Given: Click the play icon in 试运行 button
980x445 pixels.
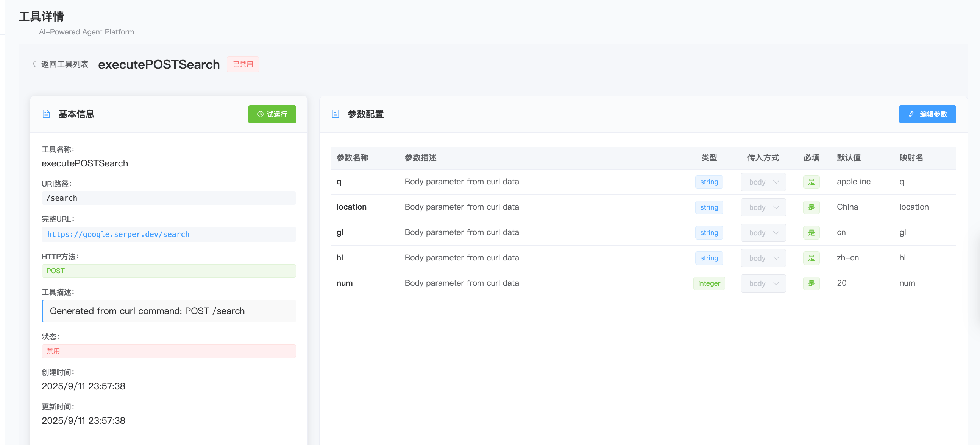Looking at the screenshot, I should (260, 114).
